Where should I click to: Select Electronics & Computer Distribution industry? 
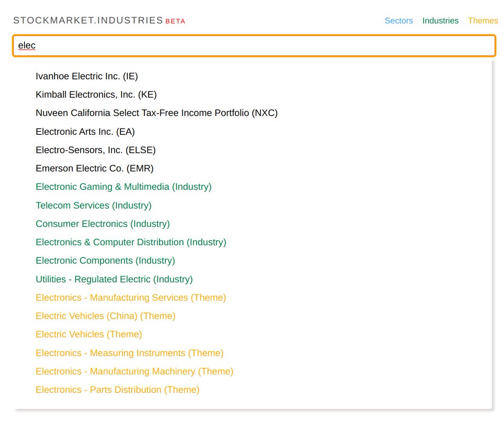pyautogui.click(x=131, y=242)
